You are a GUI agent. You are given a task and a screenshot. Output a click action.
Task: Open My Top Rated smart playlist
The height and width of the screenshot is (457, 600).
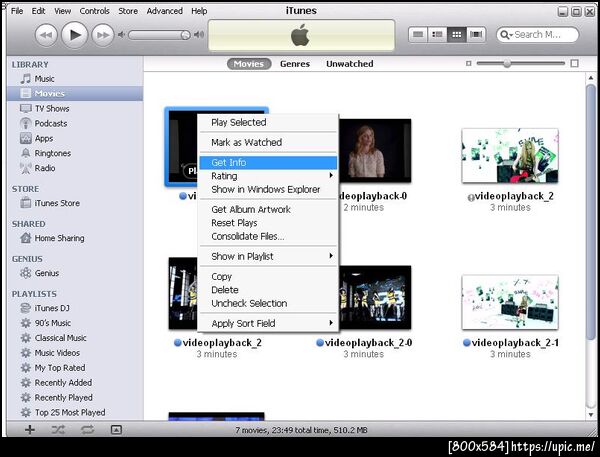[x=60, y=368]
